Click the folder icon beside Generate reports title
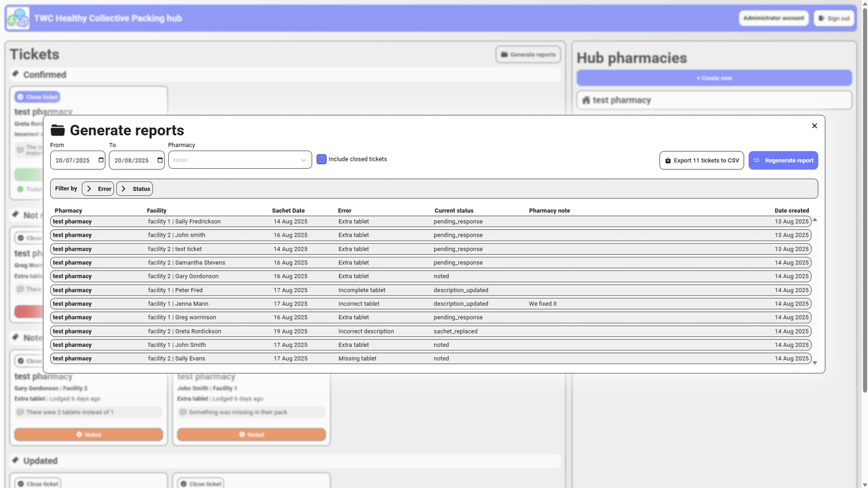Screen dimensions: 868x488 click(58, 130)
